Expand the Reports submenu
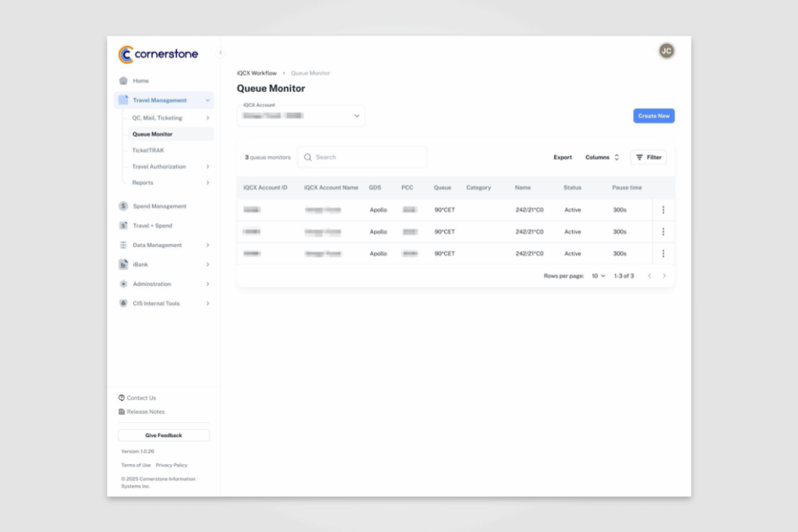The image size is (798, 532). 207,182
